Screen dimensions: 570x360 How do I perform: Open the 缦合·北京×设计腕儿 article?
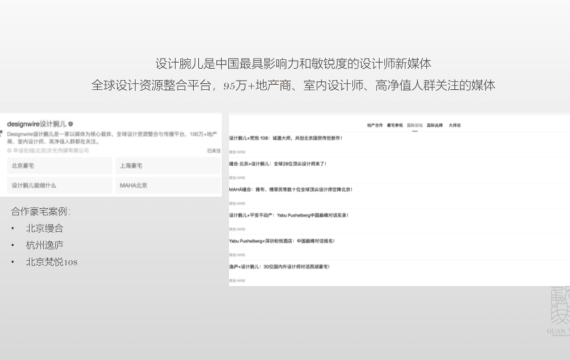pos(278,164)
